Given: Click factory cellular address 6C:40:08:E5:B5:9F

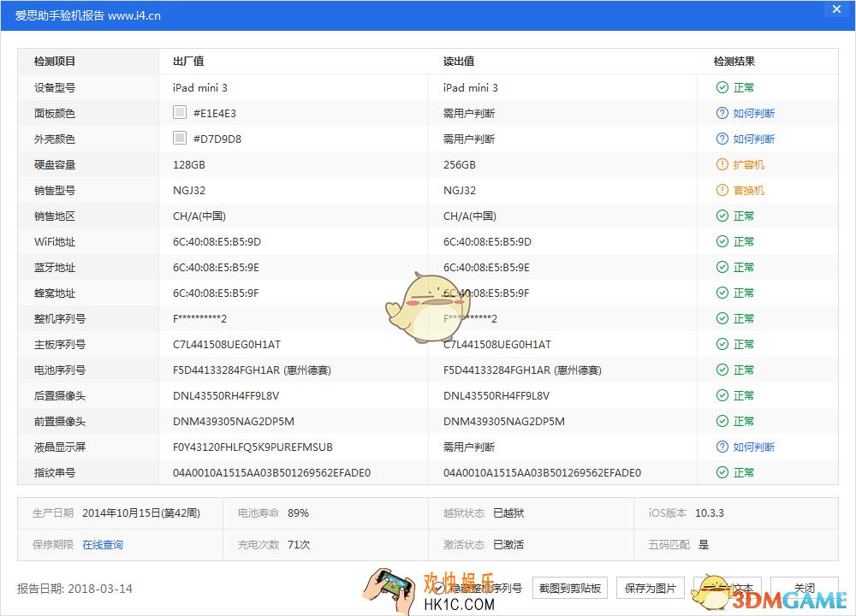Looking at the screenshot, I should 217,293.
